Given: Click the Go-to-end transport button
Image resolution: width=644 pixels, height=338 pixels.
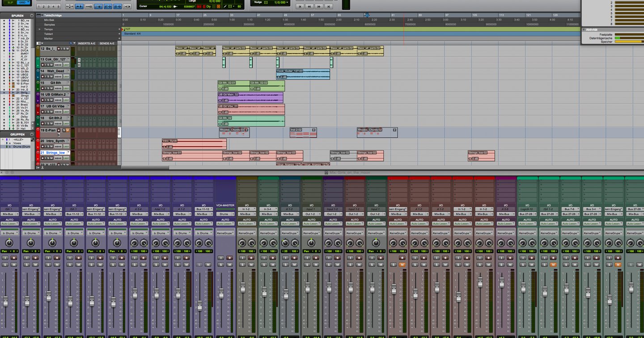Looking at the screenshot, I should (328, 6).
